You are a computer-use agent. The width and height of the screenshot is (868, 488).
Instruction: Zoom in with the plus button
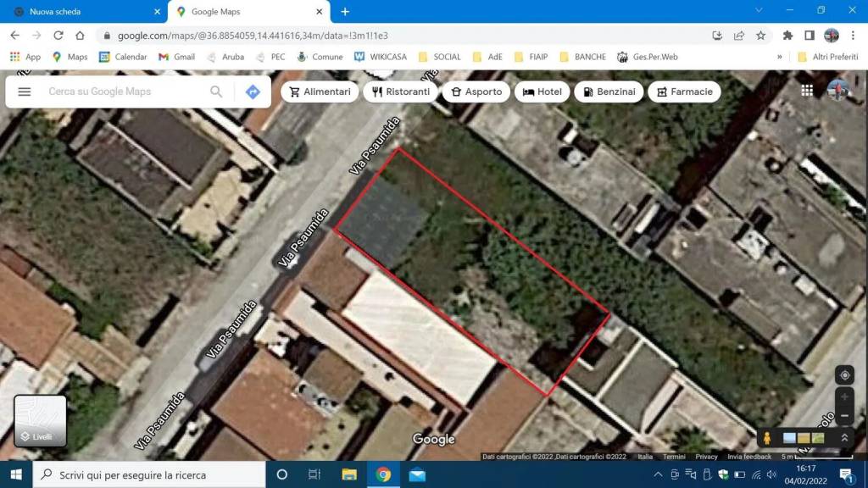coord(844,397)
